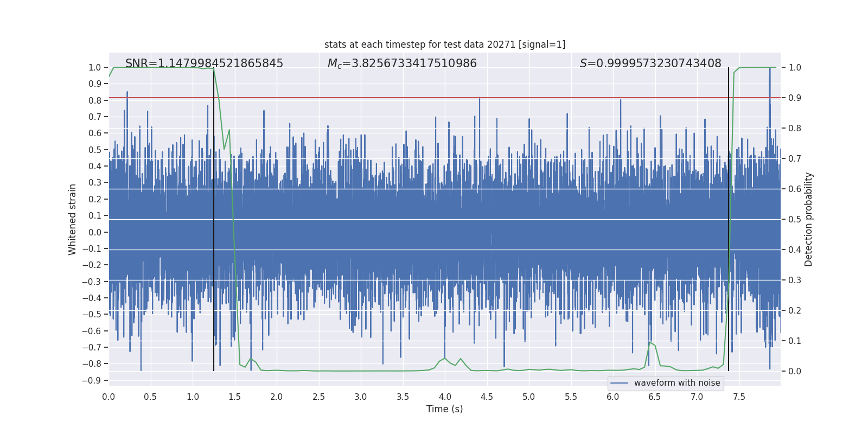
Task: Select tick label 0.8 on the Whitened strain axis
Action: point(95,100)
